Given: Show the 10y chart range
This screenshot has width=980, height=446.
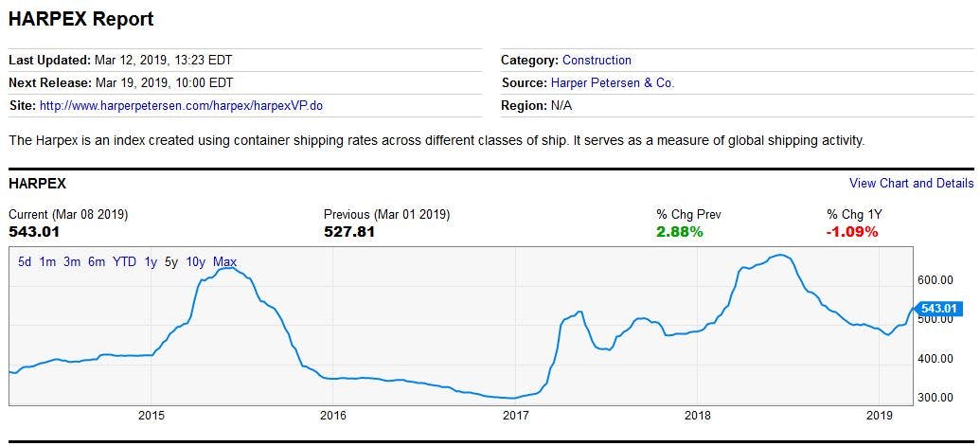Looking at the screenshot, I should point(196,262).
